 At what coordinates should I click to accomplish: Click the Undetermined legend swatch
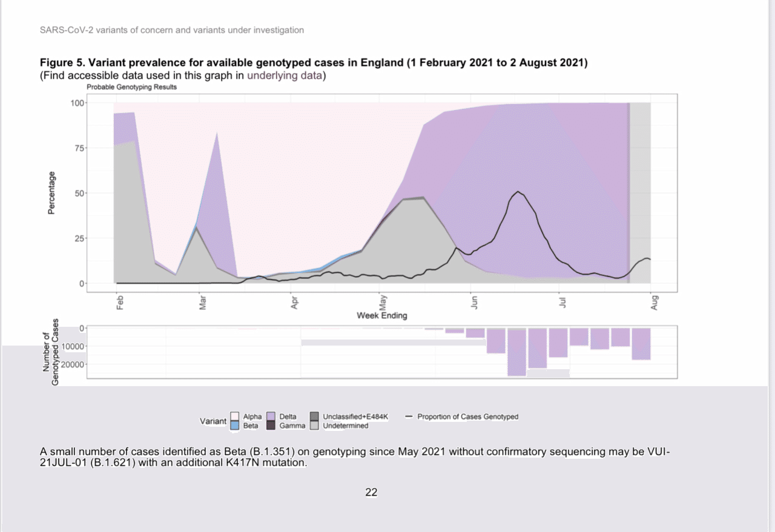[x=314, y=425]
